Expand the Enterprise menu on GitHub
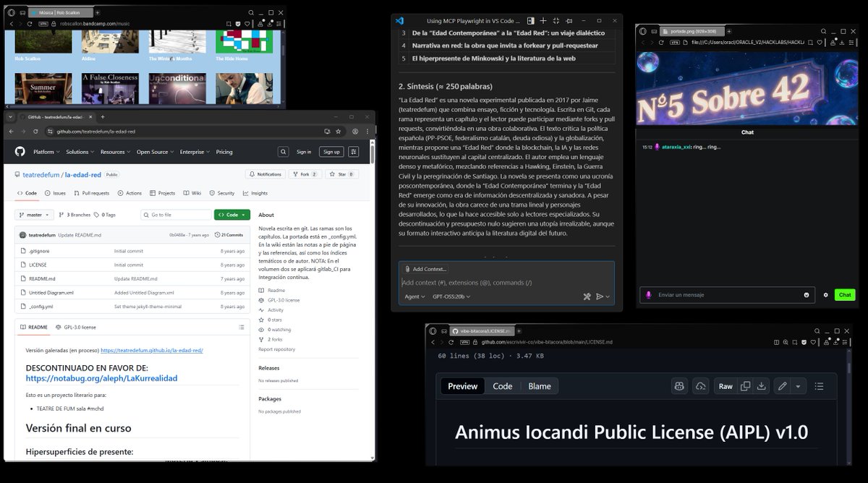 (x=195, y=152)
